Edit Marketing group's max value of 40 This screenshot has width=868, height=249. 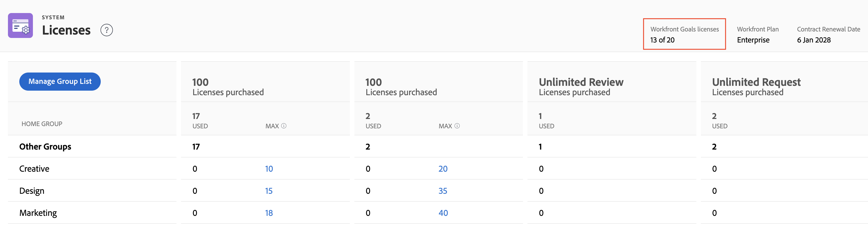[443, 213]
